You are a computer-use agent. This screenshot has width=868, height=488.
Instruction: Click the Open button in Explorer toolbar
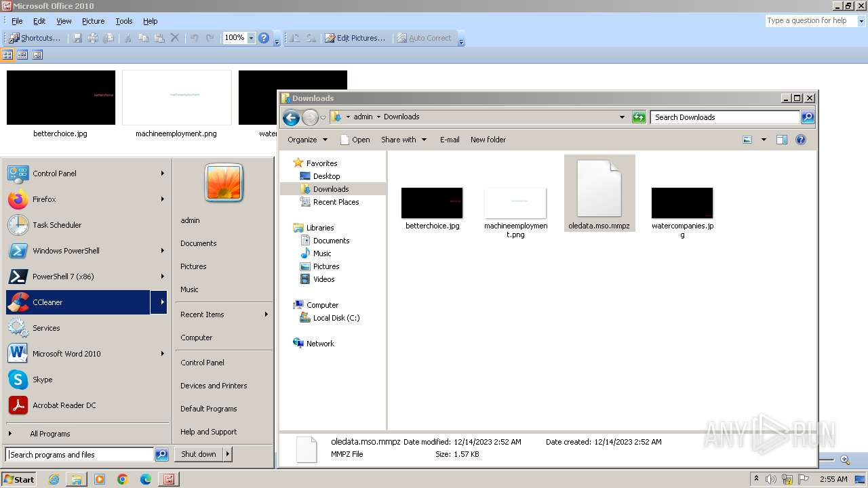pos(355,140)
